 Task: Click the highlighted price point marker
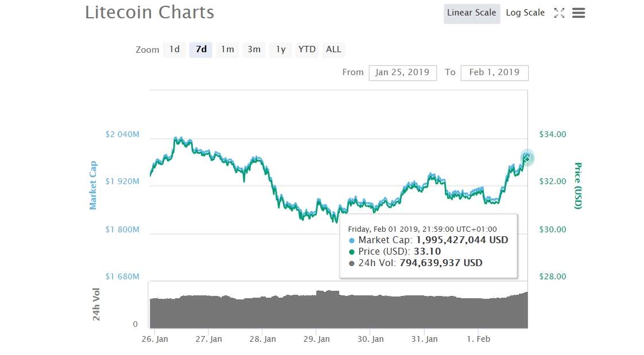[527, 158]
